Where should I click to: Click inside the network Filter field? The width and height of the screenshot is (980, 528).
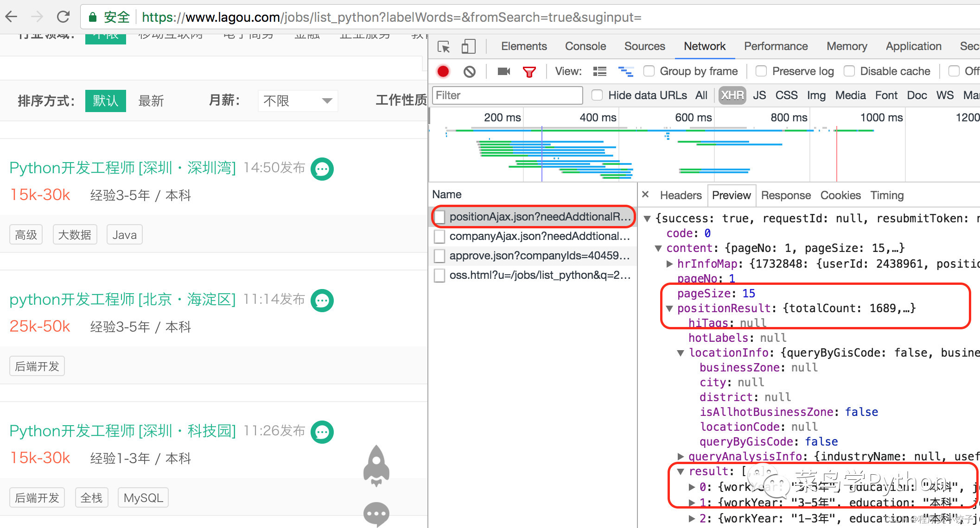[508, 95]
